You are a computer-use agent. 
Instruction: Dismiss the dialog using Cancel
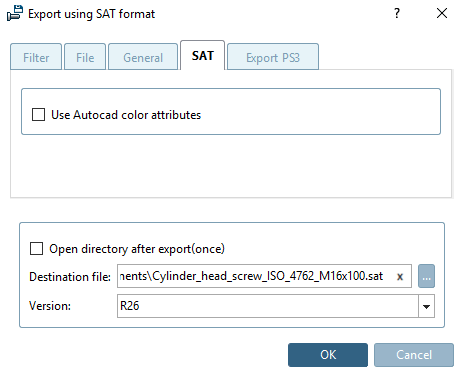[x=414, y=355]
